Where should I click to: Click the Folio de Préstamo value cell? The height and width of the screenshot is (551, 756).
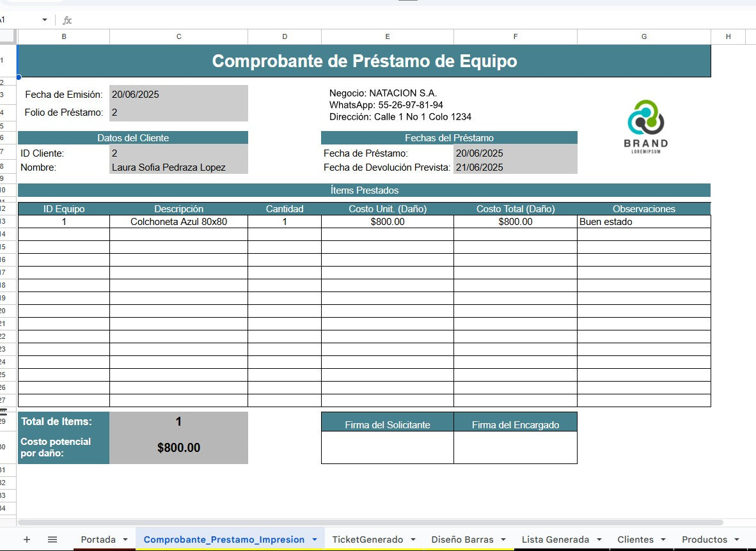click(179, 113)
